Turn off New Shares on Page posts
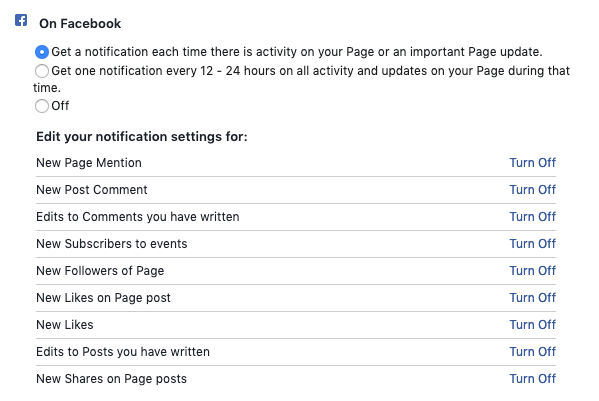 point(533,379)
